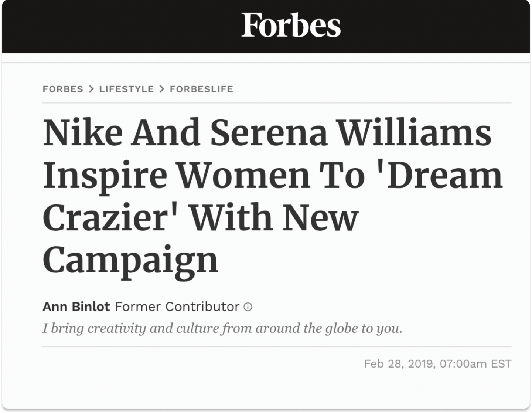Click the info icon beside Former Contributor

248,307
